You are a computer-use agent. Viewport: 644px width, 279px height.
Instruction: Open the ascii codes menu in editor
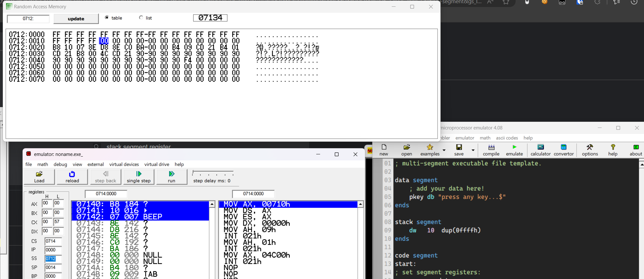pos(507,138)
